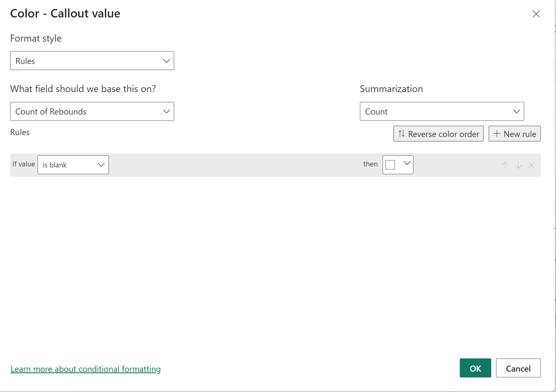Open the 'is blank' condition dropdown
Viewport: 556px width, 392px height.
tap(73, 165)
